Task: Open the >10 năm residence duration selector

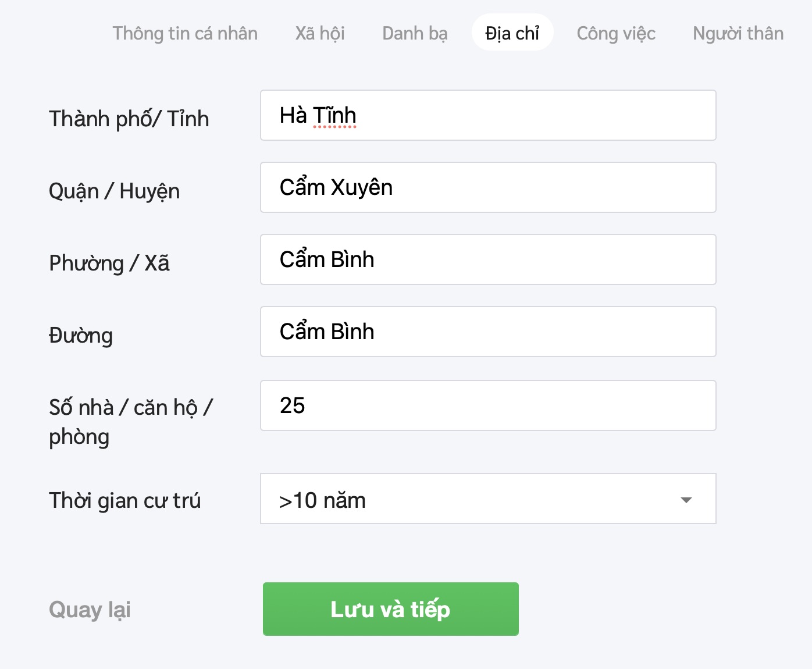Action: 465,499
